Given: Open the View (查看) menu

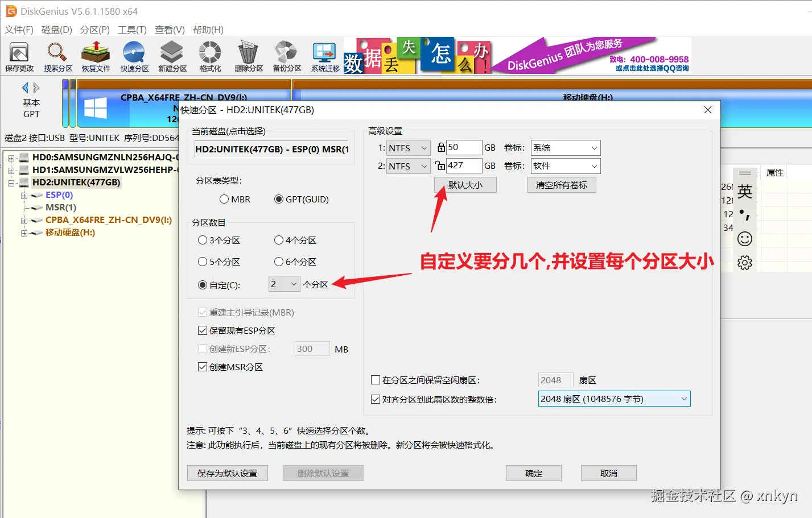Looking at the screenshot, I should click(x=170, y=30).
